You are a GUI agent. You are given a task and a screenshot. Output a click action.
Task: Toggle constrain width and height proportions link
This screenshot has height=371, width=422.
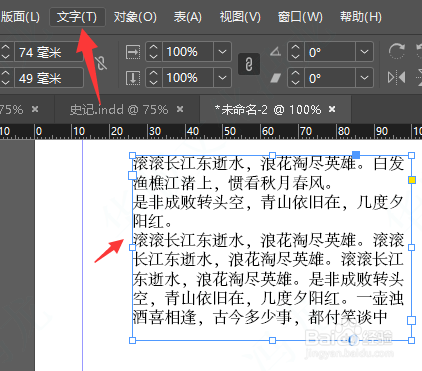pyautogui.click(x=101, y=63)
